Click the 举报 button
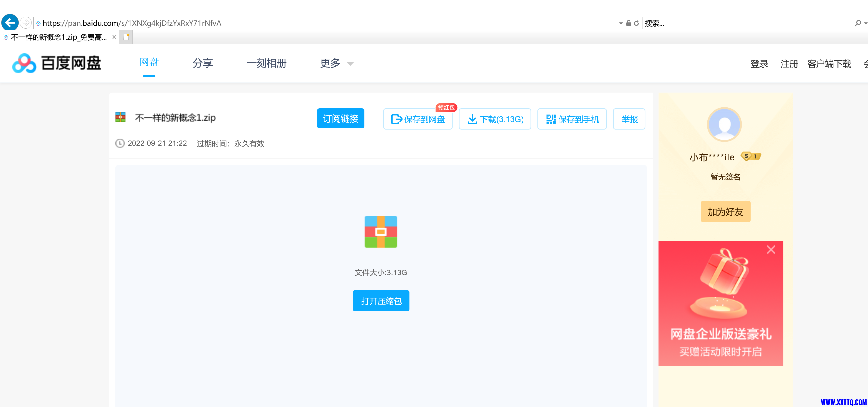The image size is (868, 407). pos(629,119)
